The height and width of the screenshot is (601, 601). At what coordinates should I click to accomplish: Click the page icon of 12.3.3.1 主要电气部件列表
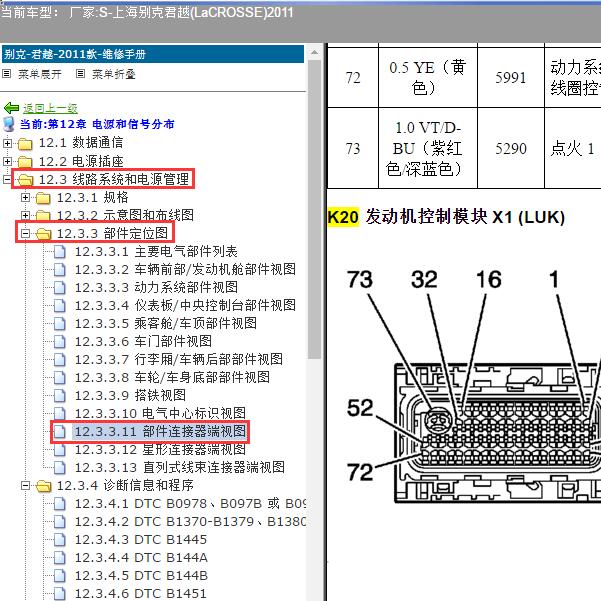(59, 252)
